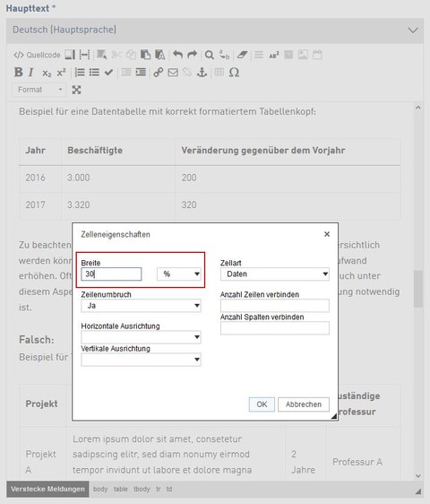Open the Quellcode source view
Image resolution: width=430 pixels, height=504 pixels.
coord(37,55)
